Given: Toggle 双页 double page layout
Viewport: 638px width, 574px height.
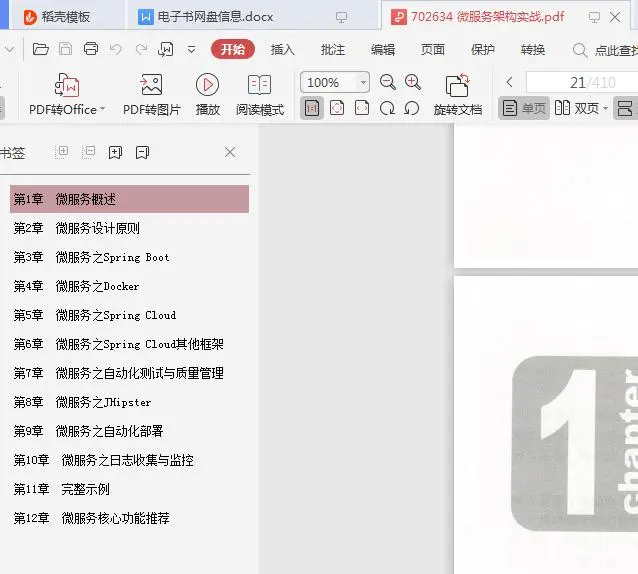Looking at the screenshot, I should click(577, 108).
